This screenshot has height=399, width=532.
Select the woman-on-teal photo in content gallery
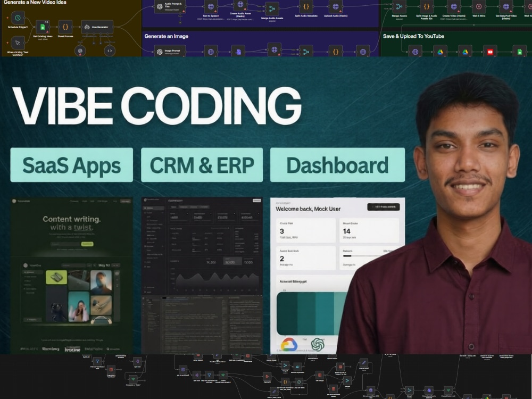click(x=79, y=306)
